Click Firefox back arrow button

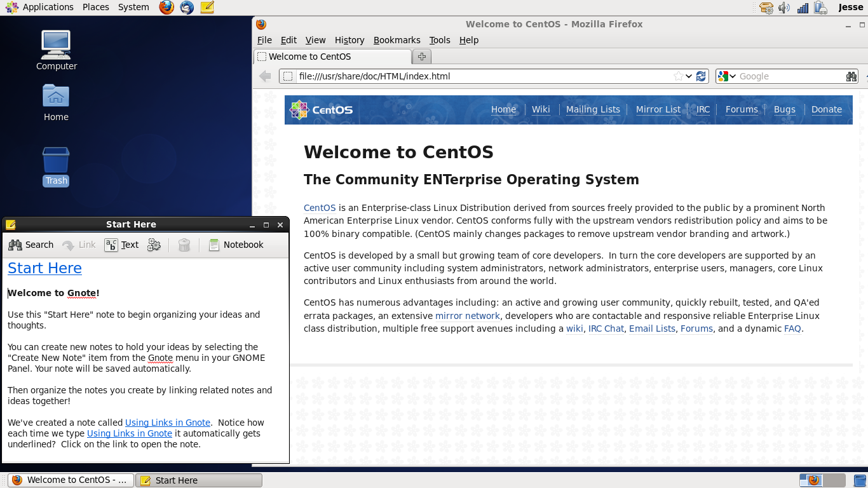265,76
